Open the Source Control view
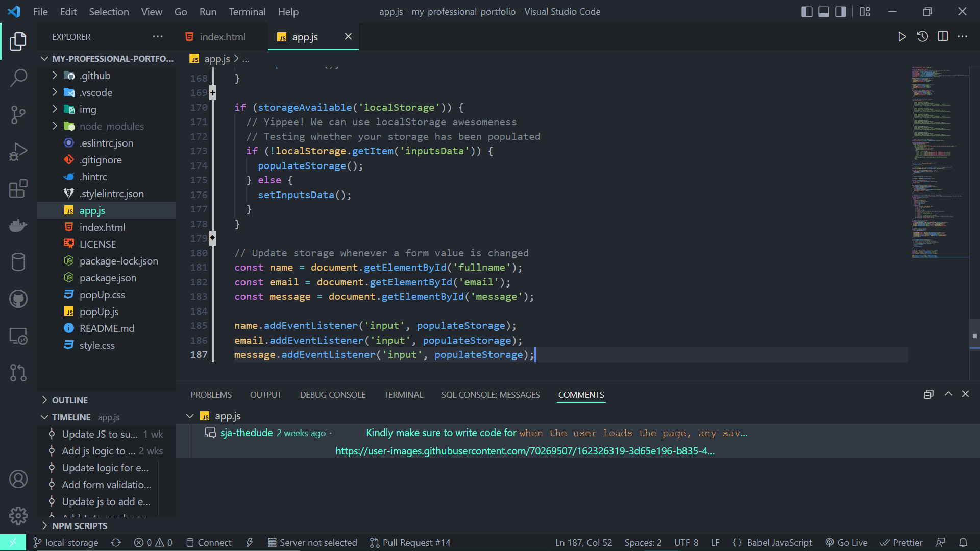Viewport: 980px width, 551px height. coord(18,114)
